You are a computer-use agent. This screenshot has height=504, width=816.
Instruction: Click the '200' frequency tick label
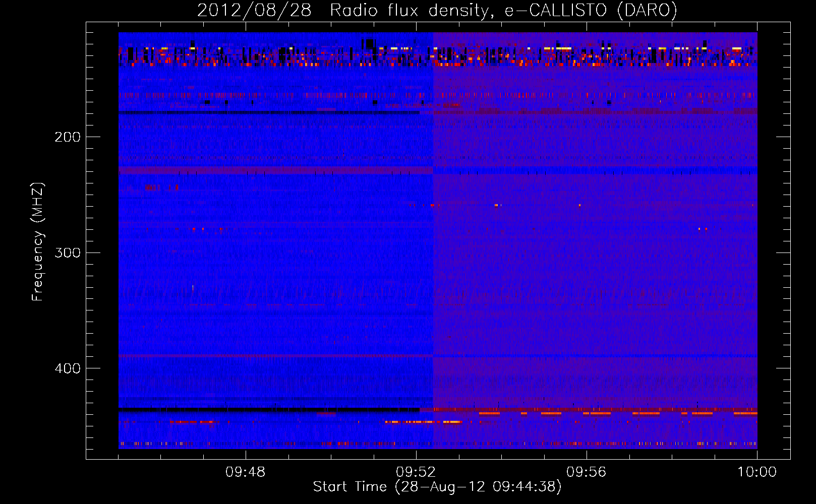pyautogui.click(x=67, y=137)
